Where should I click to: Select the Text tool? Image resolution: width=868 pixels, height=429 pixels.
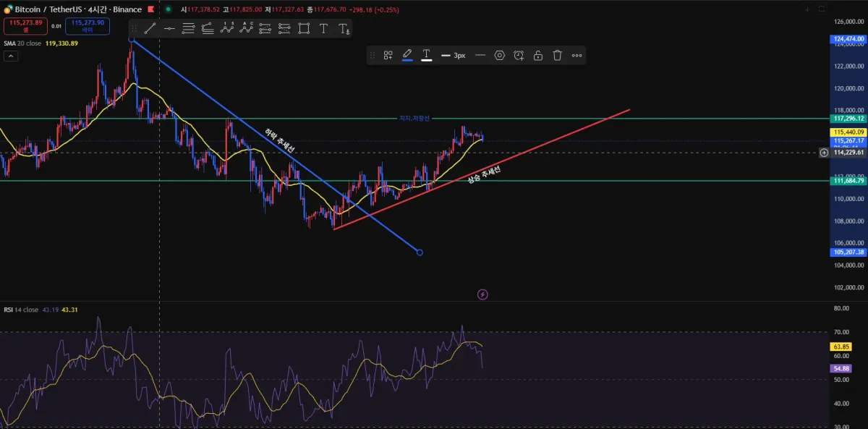323,28
